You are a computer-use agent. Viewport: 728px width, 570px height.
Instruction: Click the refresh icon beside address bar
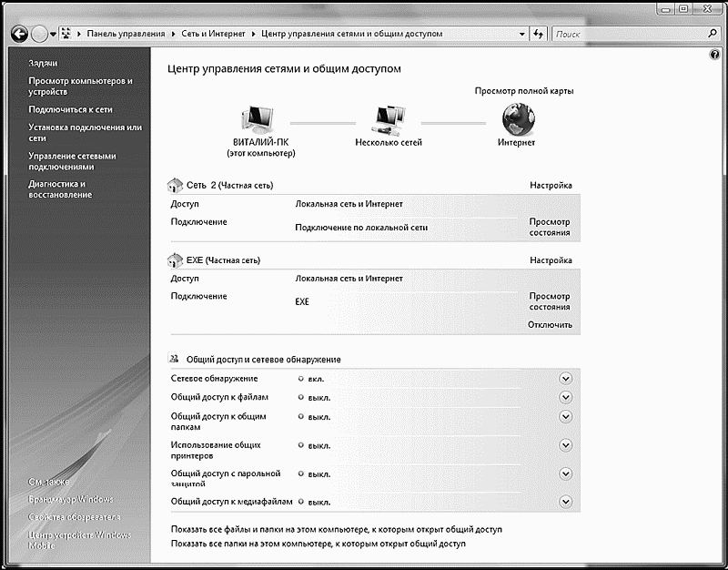click(x=539, y=34)
